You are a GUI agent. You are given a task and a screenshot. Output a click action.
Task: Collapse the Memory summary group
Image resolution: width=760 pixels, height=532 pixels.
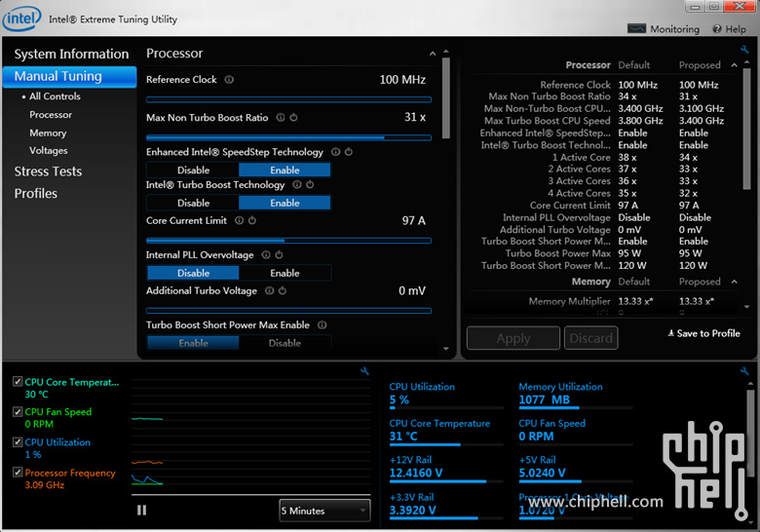[x=735, y=282]
